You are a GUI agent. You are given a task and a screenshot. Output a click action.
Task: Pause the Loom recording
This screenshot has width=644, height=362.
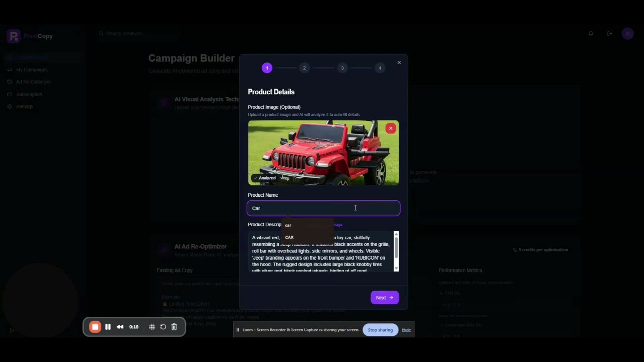point(108,327)
